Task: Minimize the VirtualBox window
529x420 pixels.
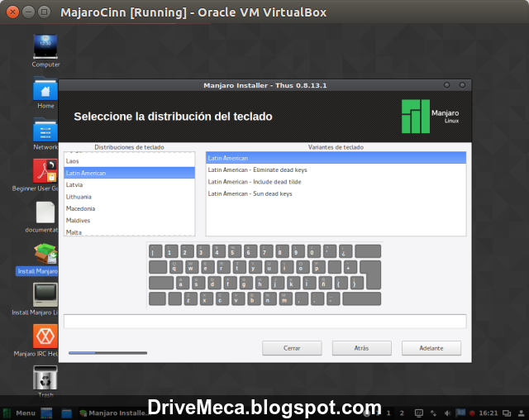Action: [28, 12]
